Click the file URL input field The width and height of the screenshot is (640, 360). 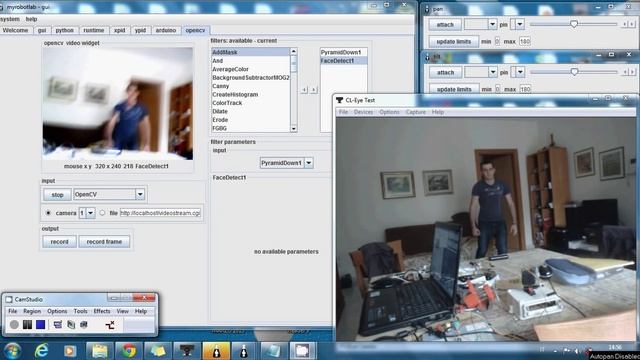pyautogui.click(x=160, y=213)
